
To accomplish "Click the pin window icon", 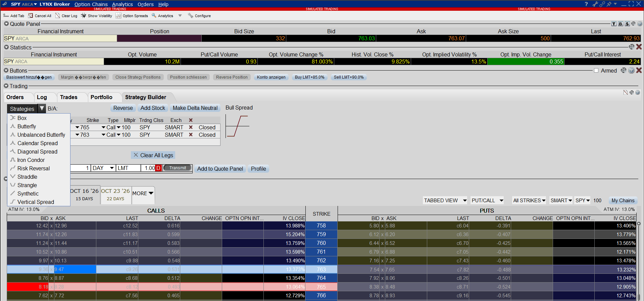I will pos(609,4).
